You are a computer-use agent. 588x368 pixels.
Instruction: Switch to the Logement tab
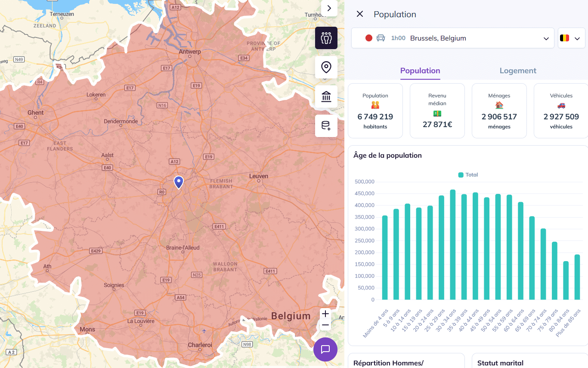click(x=518, y=71)
